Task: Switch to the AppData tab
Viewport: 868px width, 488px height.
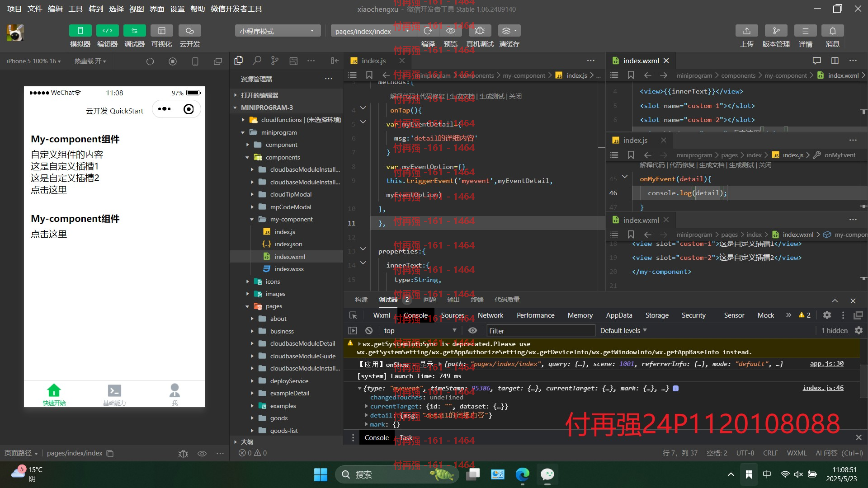Action: (x=619, y=315)
